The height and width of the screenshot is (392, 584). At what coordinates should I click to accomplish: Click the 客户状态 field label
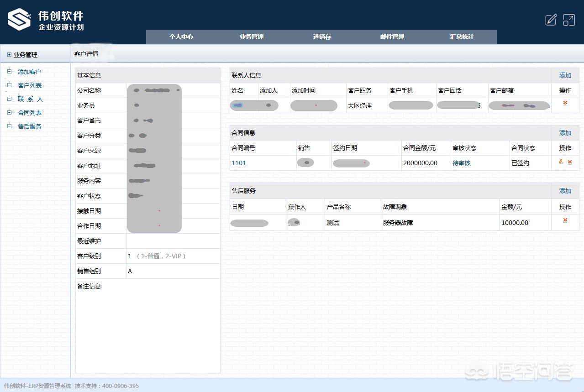pos(89,196)
